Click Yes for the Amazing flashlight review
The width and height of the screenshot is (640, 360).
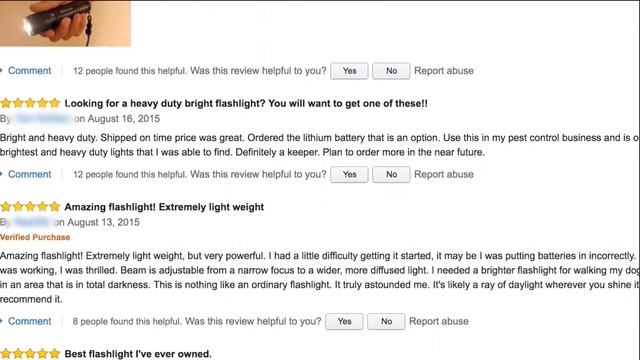(x=344, y=322)
